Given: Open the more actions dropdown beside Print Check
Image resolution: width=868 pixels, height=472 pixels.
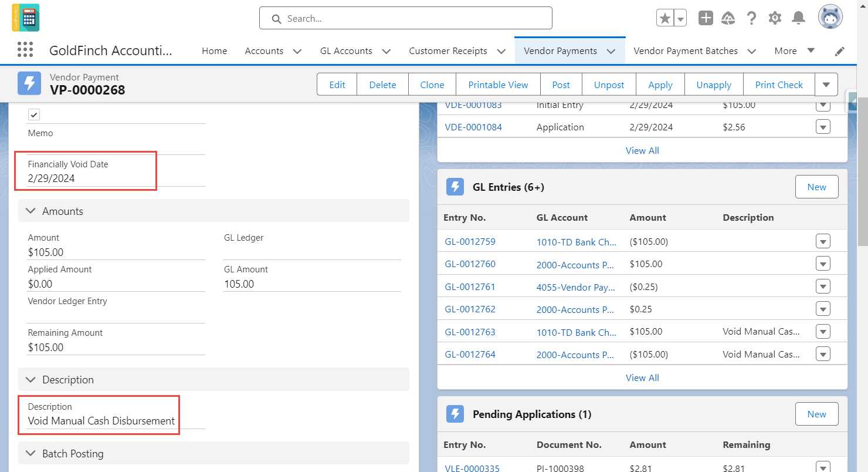Looking at the screenshot, I should (826, 85).
